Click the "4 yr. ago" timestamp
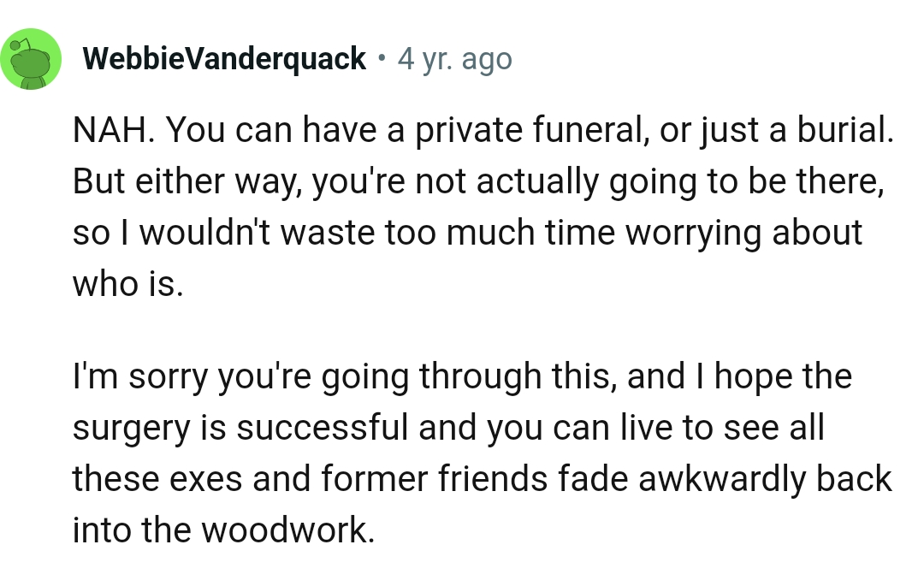The image size is (924, 586). pos(454,60)
